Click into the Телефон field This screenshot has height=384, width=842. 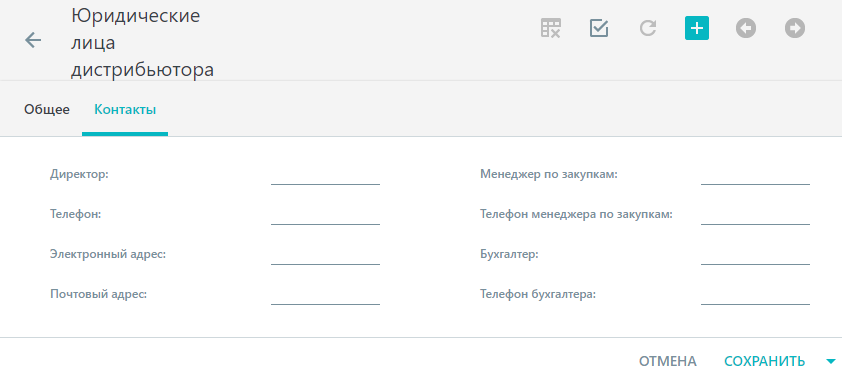tap(325, 215)
